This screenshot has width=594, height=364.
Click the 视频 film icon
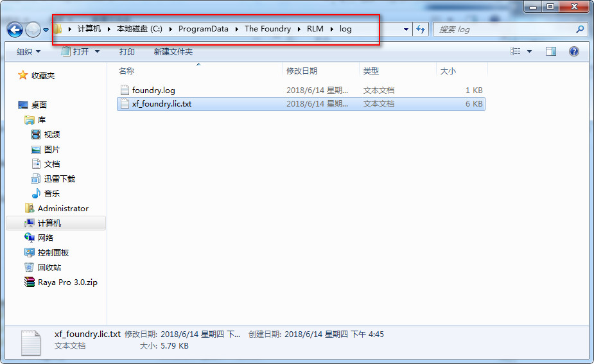coord(36,134)
